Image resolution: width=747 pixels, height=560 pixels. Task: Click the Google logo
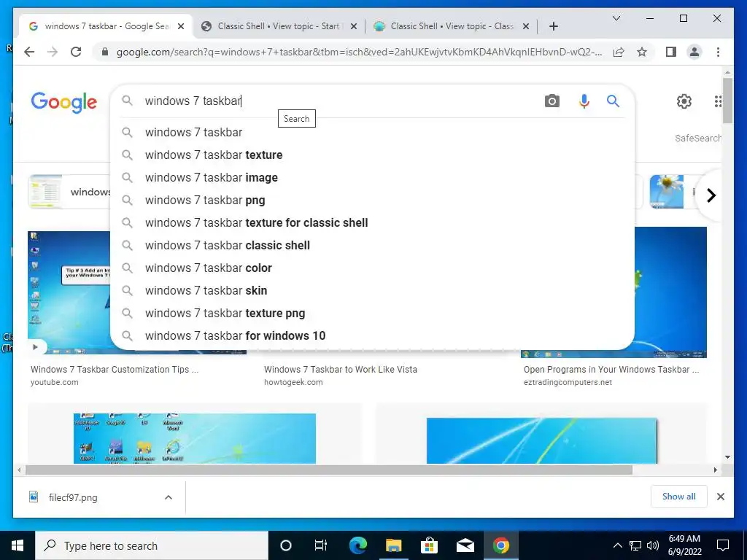(x=64, y=102)
